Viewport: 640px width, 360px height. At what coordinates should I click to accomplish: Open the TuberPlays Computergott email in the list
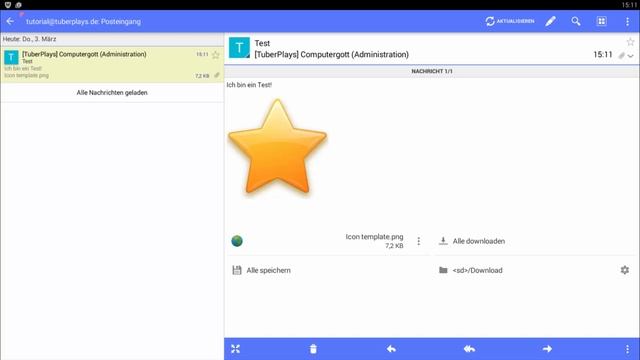112,64
